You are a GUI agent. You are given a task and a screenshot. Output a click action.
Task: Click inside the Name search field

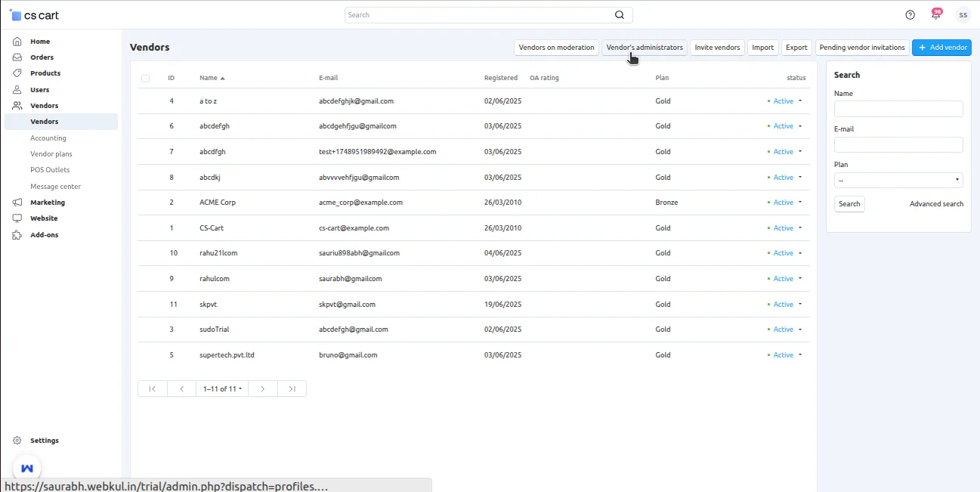(898, 108)
